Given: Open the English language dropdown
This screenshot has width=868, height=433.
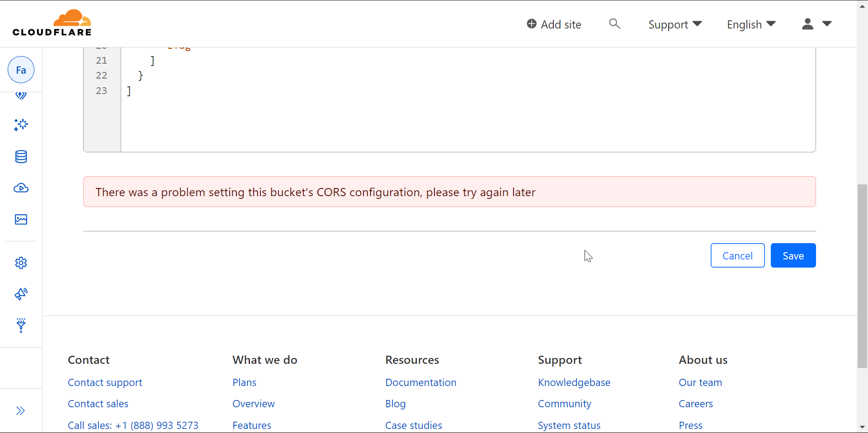Looking at the screenshot, I should [750, 24].
